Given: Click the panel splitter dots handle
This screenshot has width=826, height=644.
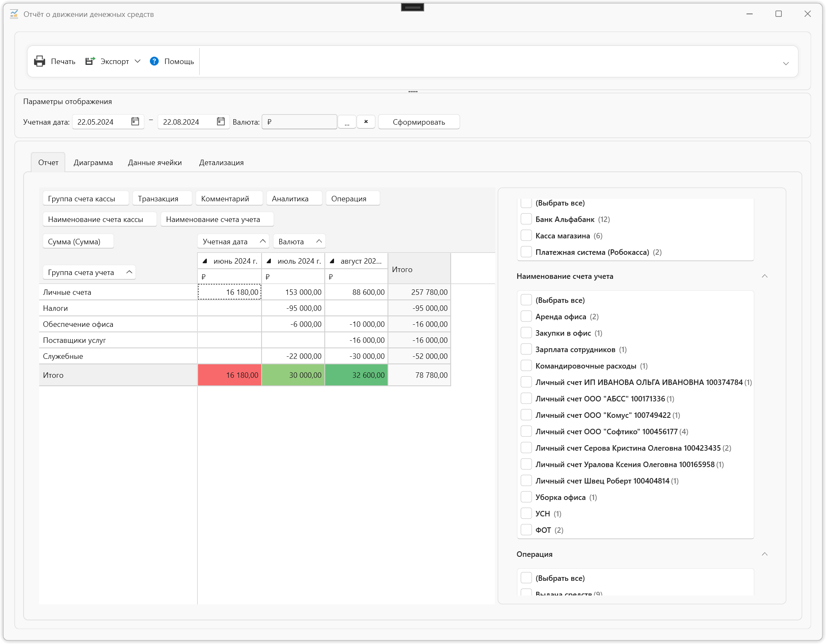Looking at the screenshot, I should pyautogui.click(x=413, y=91).
